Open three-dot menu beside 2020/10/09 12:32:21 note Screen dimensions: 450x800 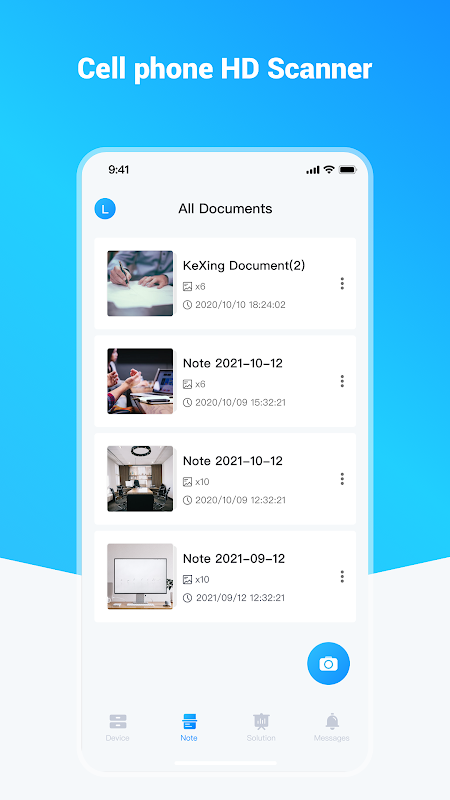(x=342, y=479)
